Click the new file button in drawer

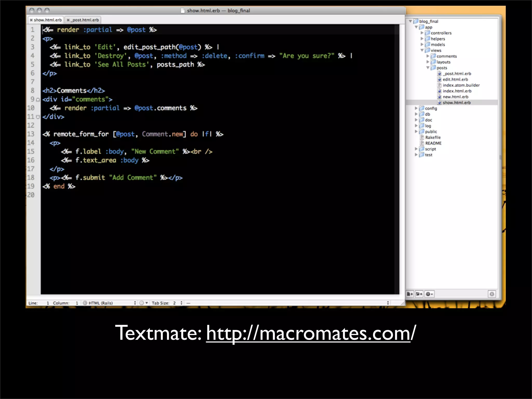[x=410, y=294]
